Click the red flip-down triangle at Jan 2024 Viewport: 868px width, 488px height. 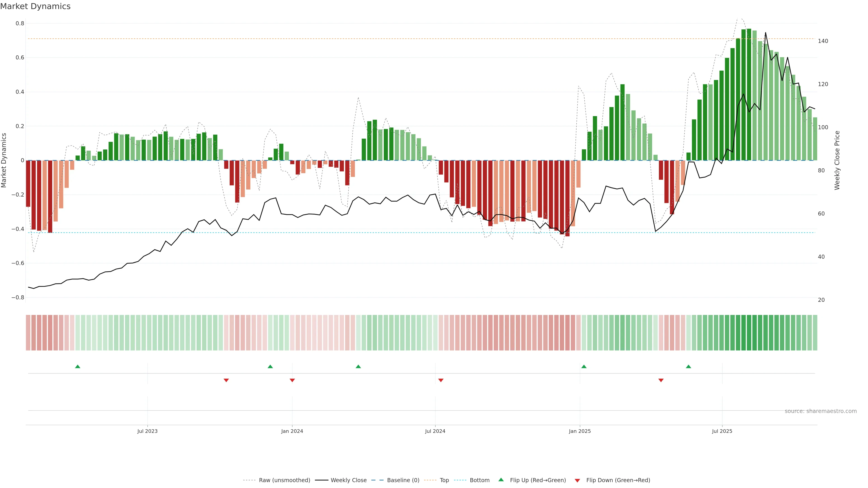[x=292, y=380]
